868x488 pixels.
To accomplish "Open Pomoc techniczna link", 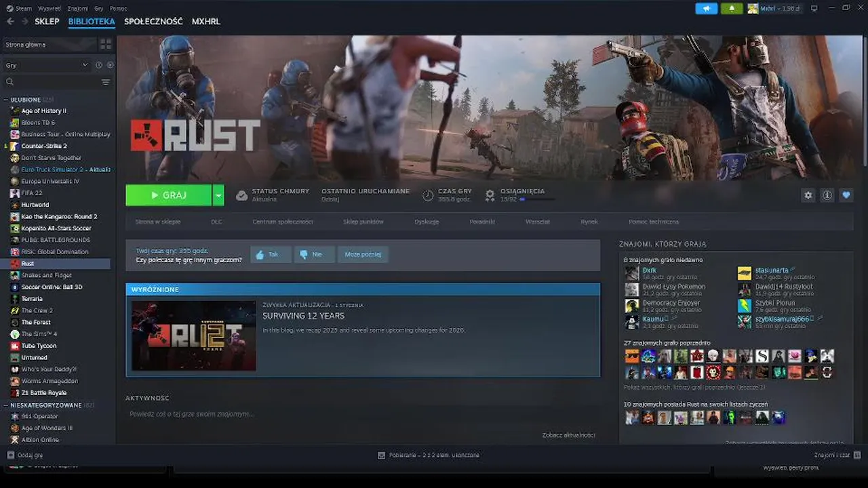I will pos(654,222).
